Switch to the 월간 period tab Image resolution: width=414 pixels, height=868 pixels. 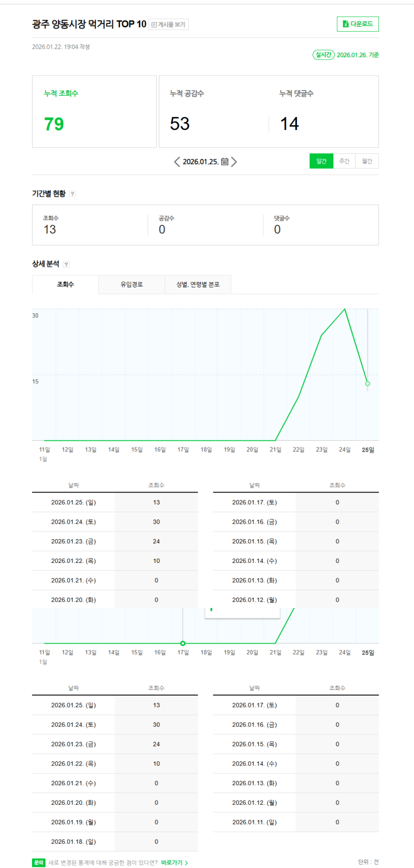tap(367, 161)
